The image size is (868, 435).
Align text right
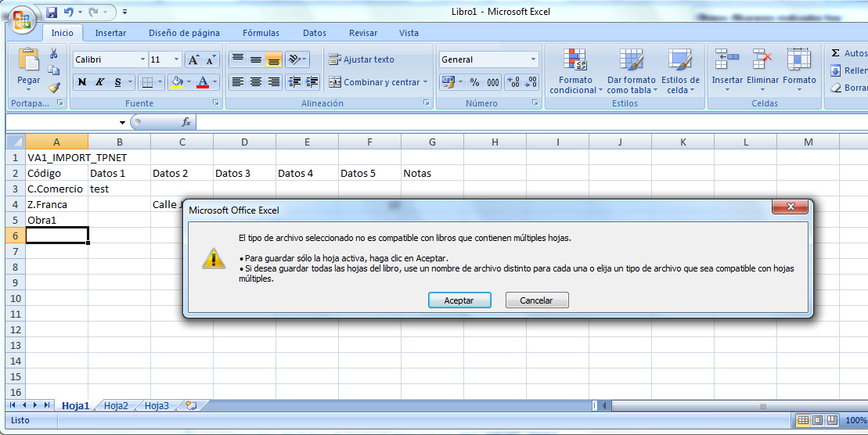[x=273, y=82]
